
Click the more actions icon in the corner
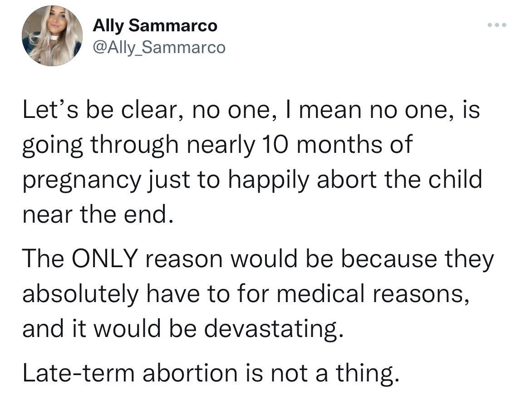497,26
